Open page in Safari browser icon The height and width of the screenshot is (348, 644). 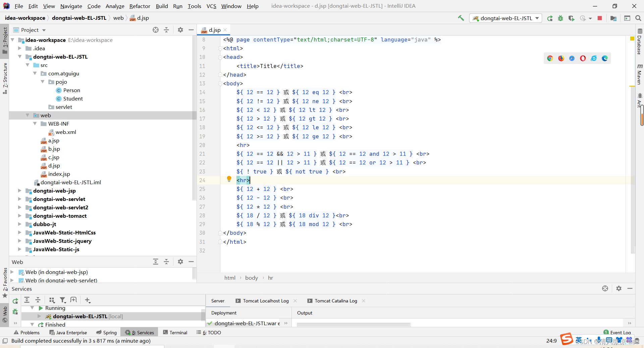(572, 58)
